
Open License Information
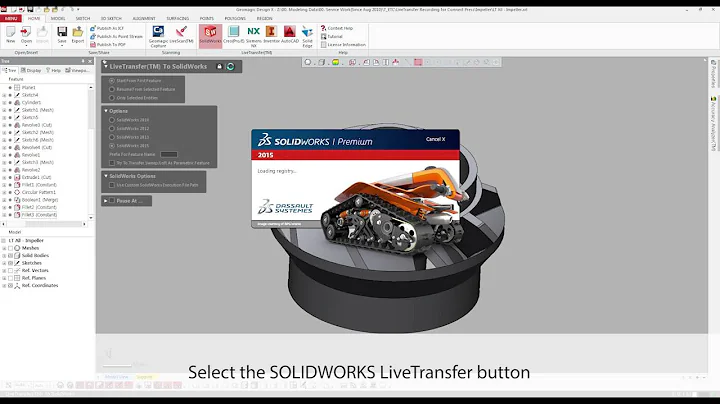coord(343,45)
